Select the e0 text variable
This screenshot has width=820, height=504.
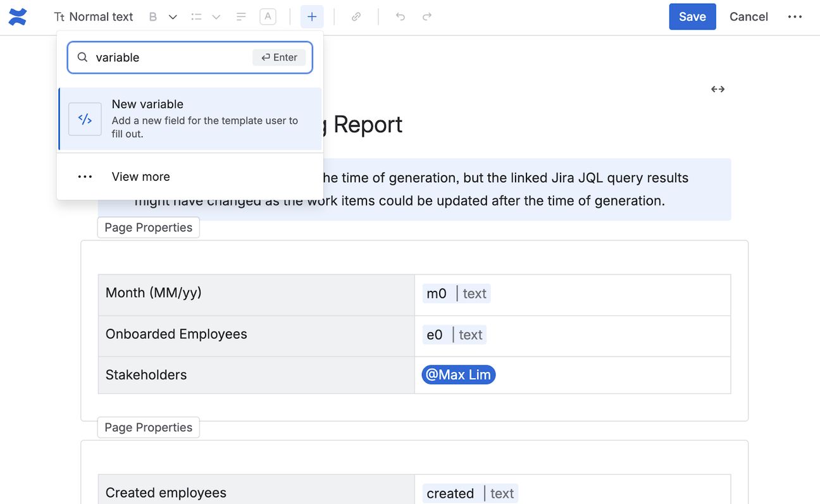[x=454, y=335]
